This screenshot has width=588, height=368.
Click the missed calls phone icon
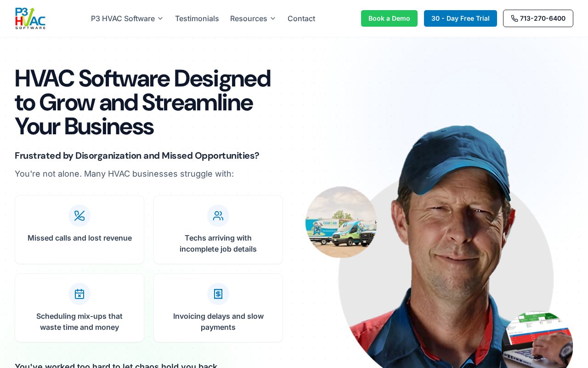79,216
